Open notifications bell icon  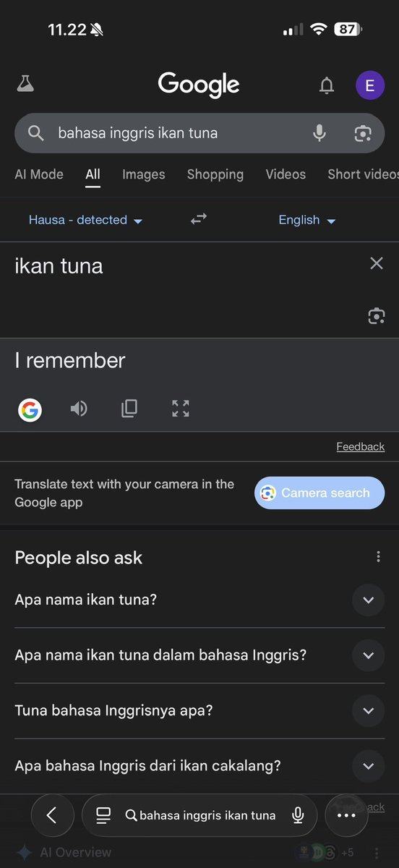click(x=327, y=86)
